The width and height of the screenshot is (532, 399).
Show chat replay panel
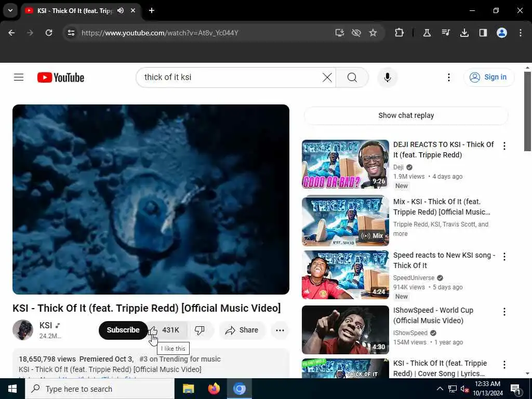[x=406, y=115]
